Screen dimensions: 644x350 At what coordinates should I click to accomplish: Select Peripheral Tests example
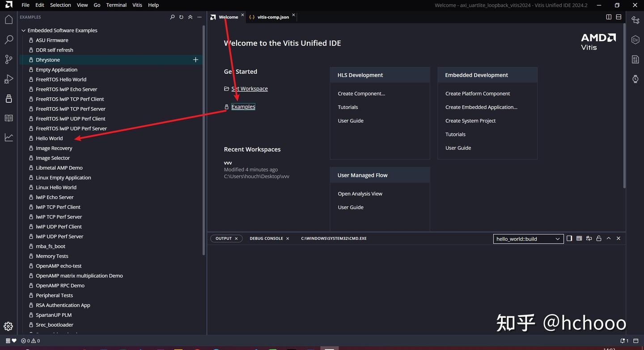click(x=54, y=295)
